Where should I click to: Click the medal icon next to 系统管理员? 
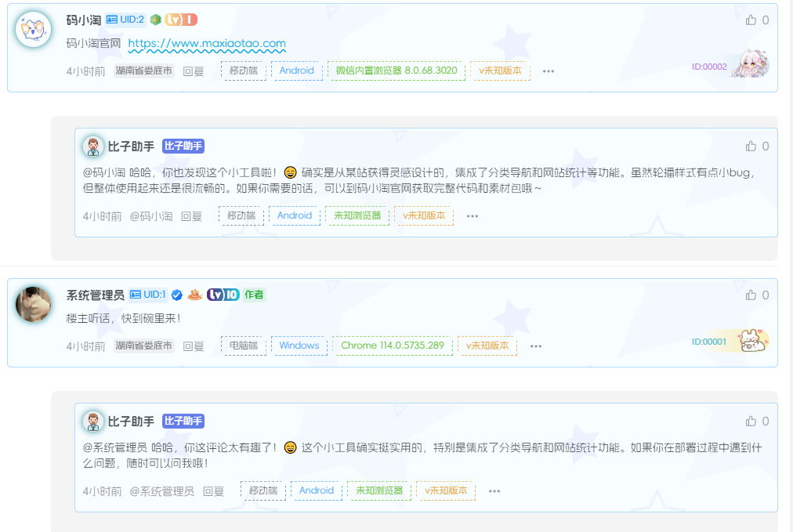196,295
